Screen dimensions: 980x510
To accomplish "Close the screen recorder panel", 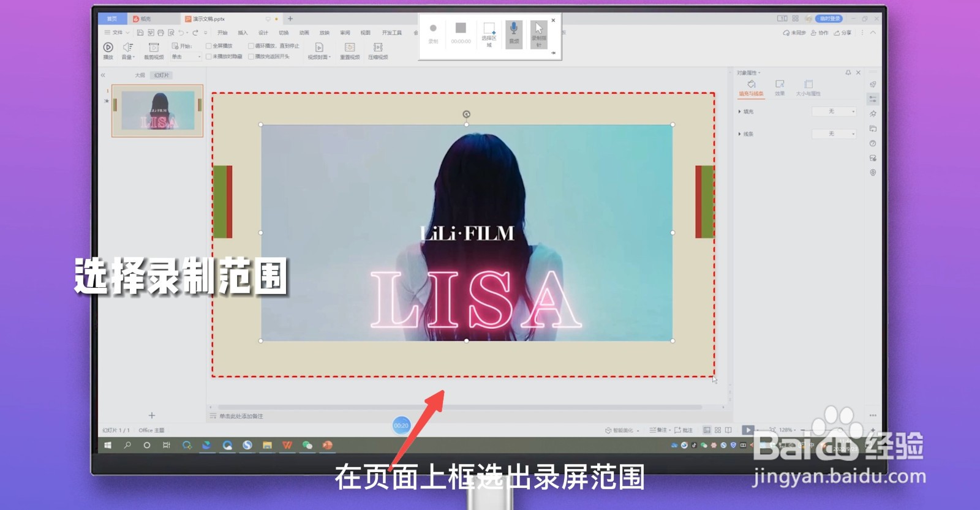I will point(553,20).
